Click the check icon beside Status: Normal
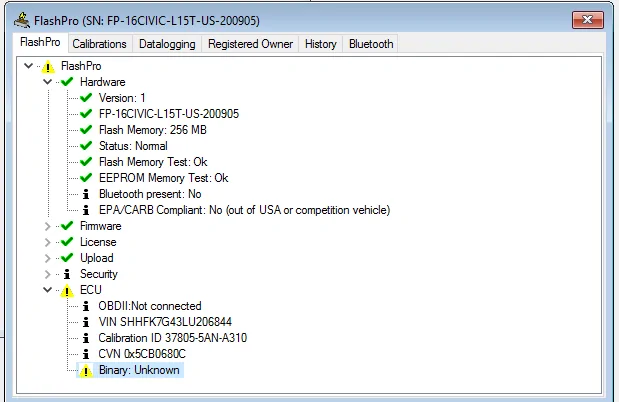 pos(86,146)
